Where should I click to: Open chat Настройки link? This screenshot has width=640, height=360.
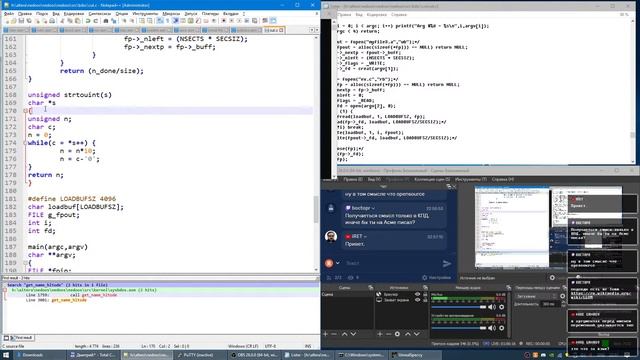click(x=437, y=278)
